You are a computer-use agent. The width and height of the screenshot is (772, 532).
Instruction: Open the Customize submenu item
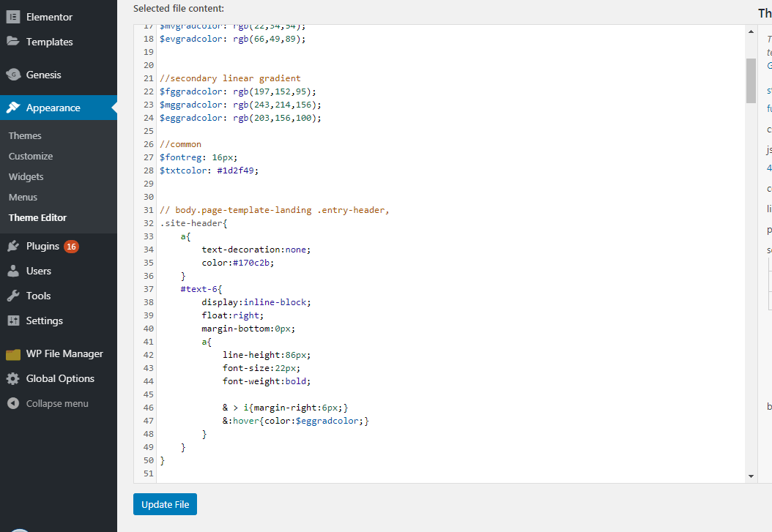[31, 157]
